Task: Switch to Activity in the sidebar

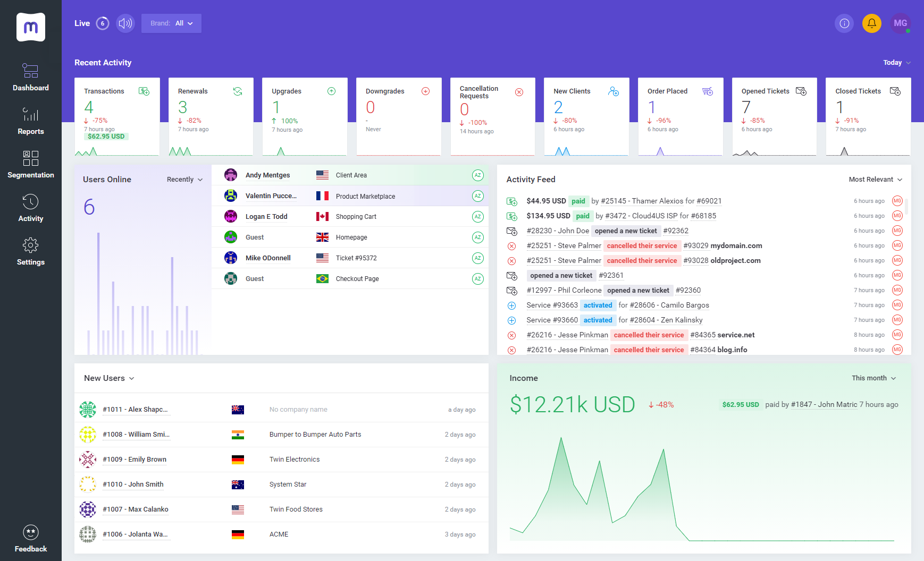Action: 30,201
